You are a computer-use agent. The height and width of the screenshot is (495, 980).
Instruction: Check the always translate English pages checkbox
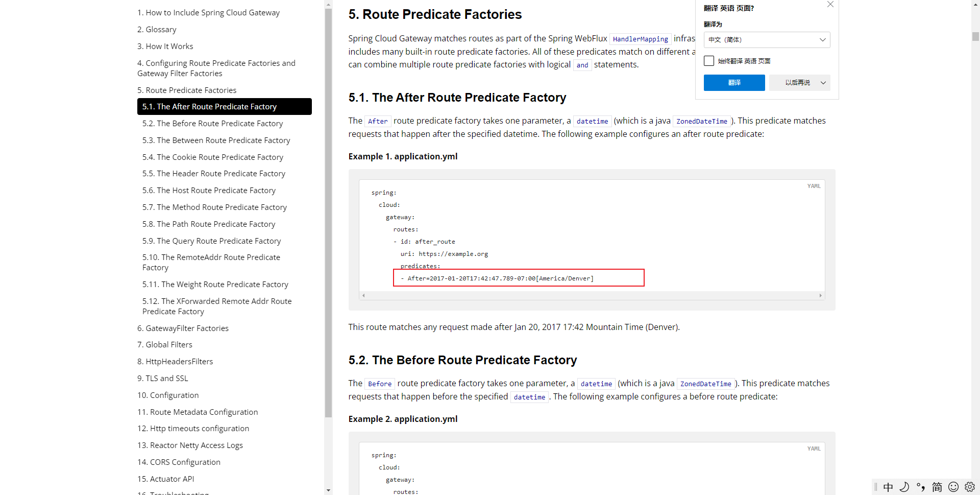click(x=709, y=61)
